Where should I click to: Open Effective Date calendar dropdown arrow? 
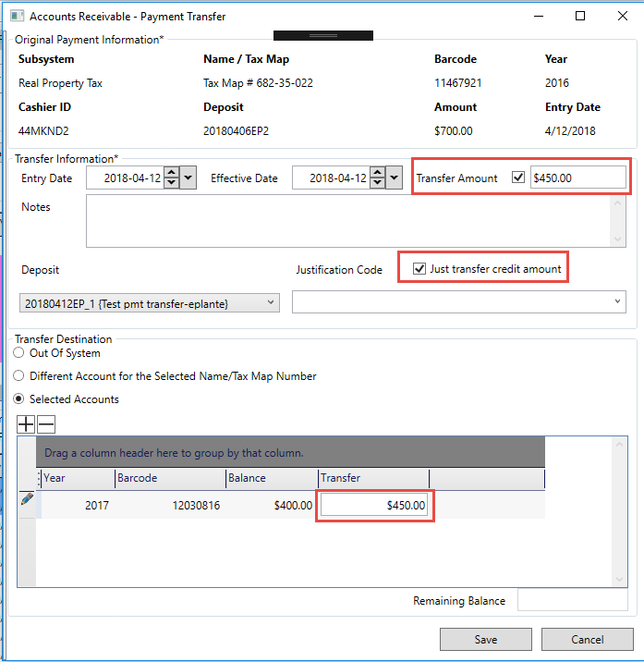tap(395, 178)
